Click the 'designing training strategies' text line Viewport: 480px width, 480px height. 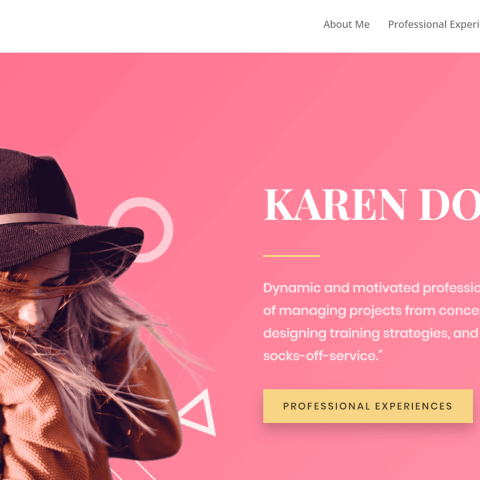click(x=371, y=333)
